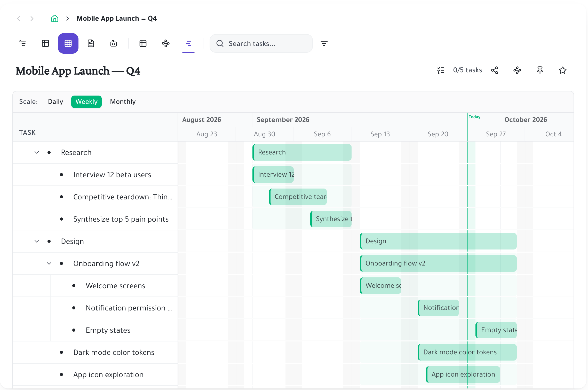The image size is (588, 390).
Task: Go back with the left arrow
Action: coord(19,19)
